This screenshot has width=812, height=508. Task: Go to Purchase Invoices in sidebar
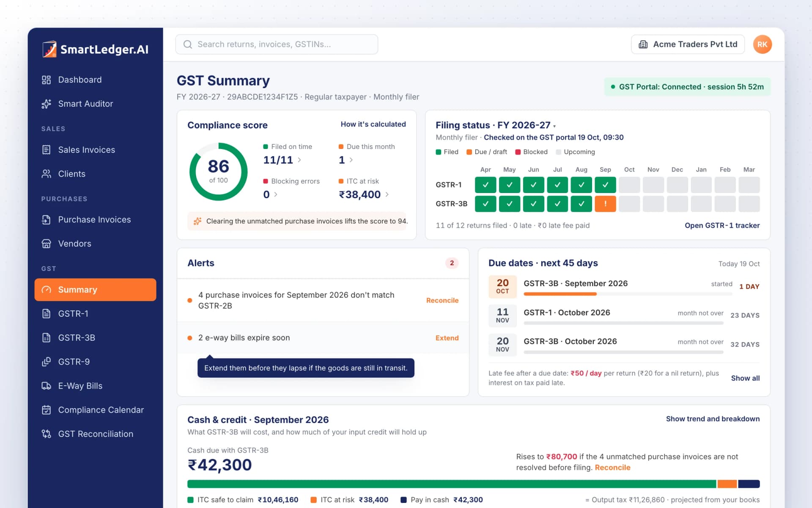(95, 220)
